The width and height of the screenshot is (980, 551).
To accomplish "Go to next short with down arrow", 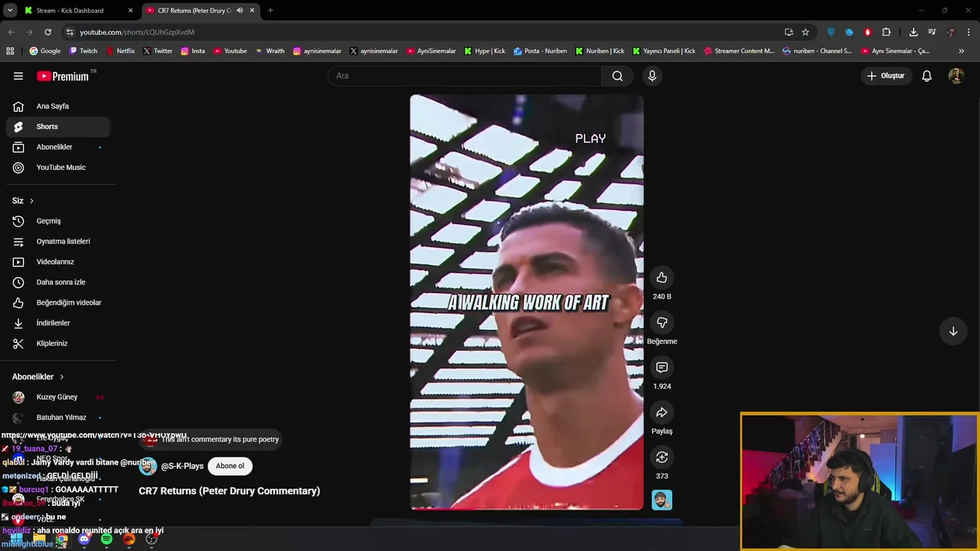I will tap(953, 331).
